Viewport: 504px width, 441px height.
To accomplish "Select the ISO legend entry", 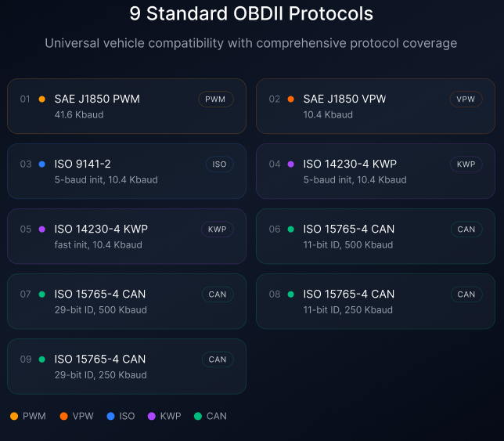I will click(x=121, y=416).
